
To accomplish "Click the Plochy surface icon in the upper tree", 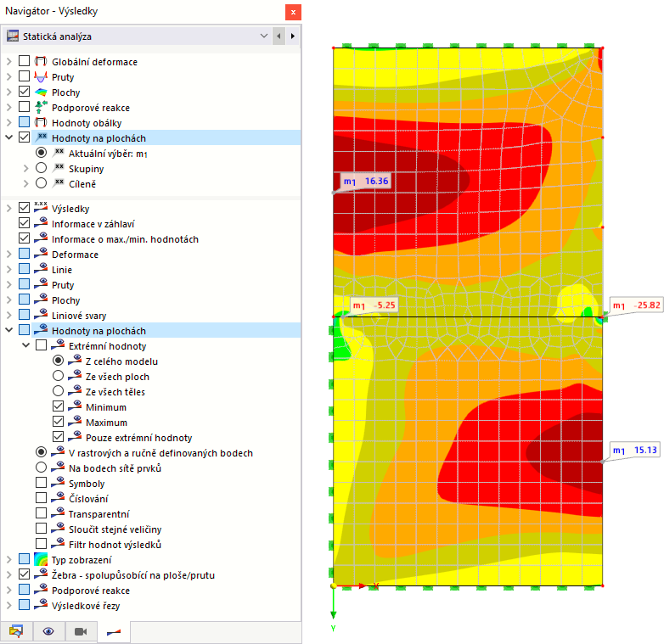I will click(41, 92).
